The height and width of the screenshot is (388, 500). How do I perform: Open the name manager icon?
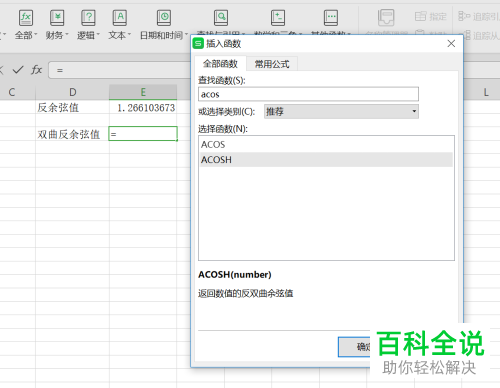pyautogui.click(x=386, y=18)
